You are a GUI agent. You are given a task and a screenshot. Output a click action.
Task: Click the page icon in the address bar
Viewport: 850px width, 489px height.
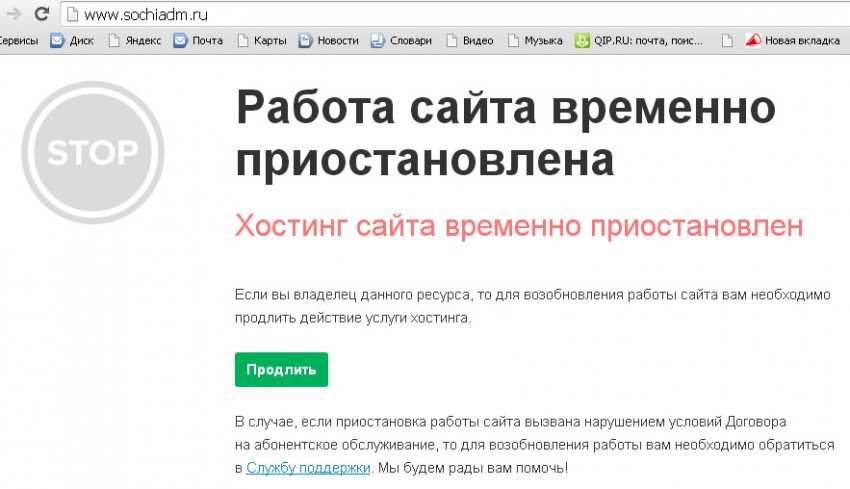(71, 14)
